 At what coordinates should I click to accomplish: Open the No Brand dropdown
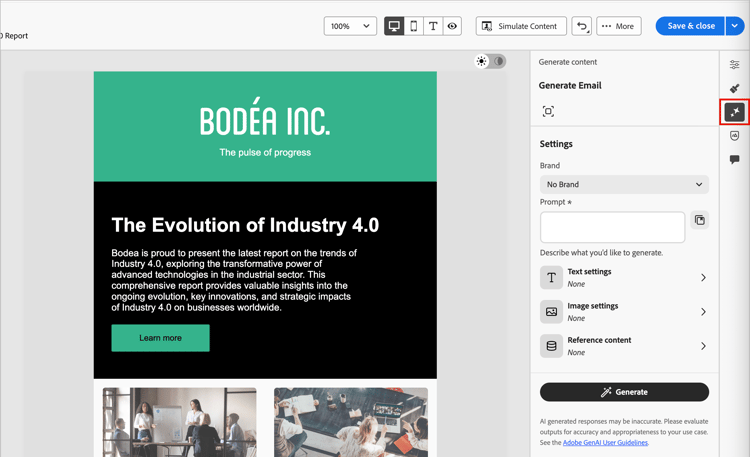coord(624,184)
